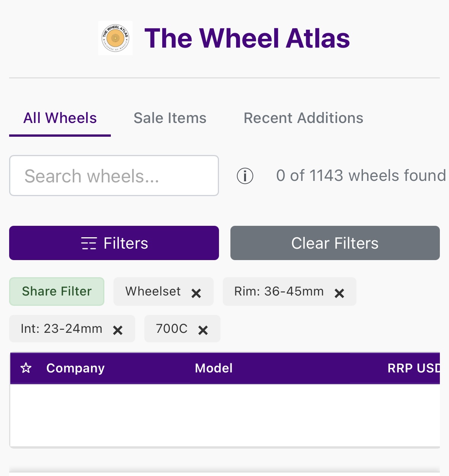
Task: Open the Filters panel
Action: click(114, 243)
